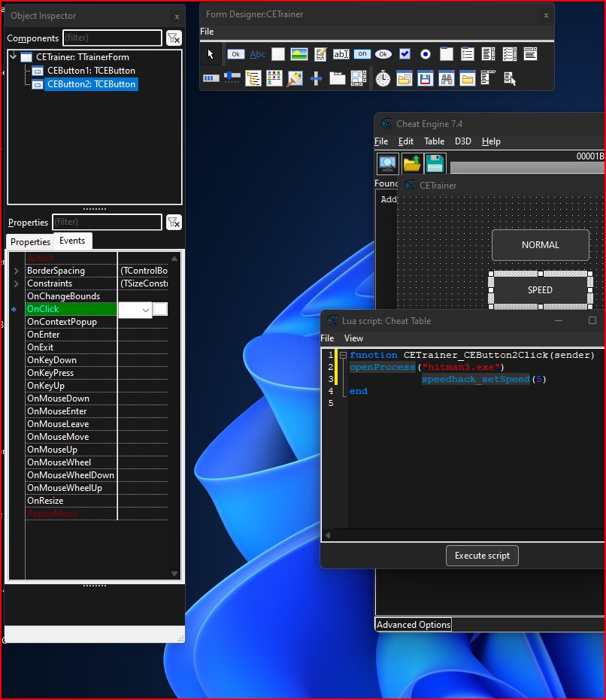Select the arrow pointer tool in Form Designer
This screenshot has width=606, height=700.
click(211, 54)
